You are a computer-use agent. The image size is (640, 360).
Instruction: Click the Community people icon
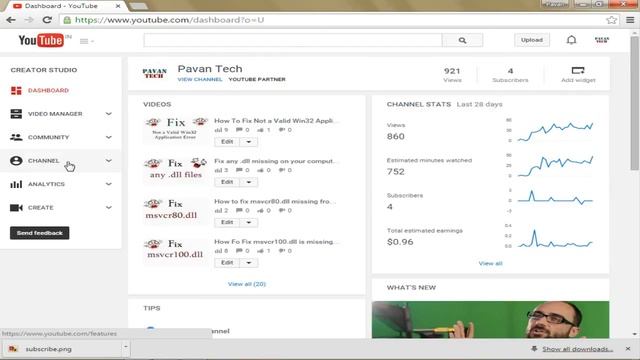click(x=16, y=137)
